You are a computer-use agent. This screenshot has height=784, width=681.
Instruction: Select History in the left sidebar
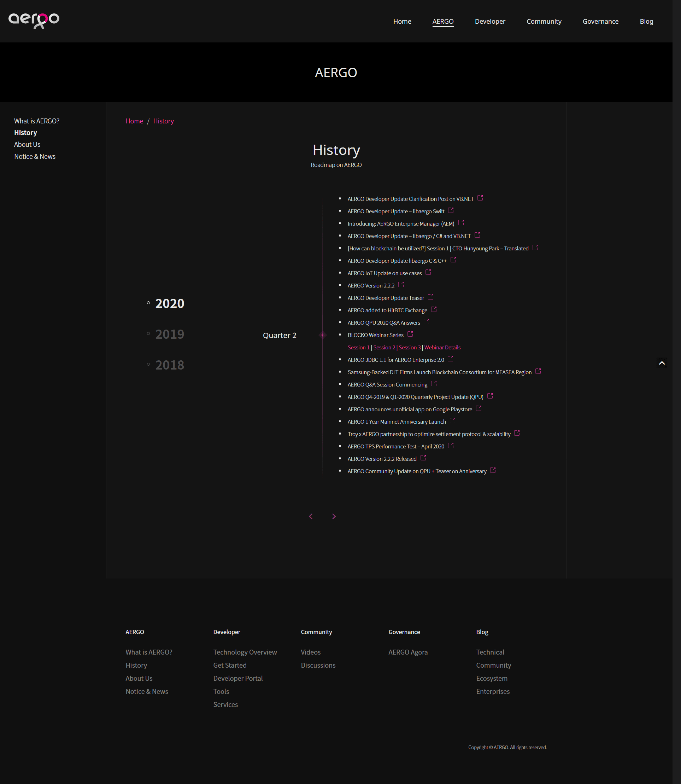[25, 133]
